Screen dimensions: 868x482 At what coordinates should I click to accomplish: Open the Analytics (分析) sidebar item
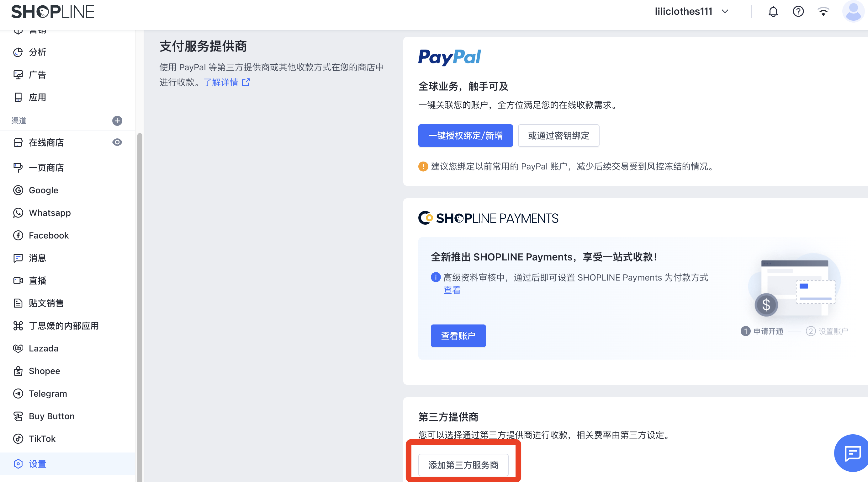tap(37, 52)
